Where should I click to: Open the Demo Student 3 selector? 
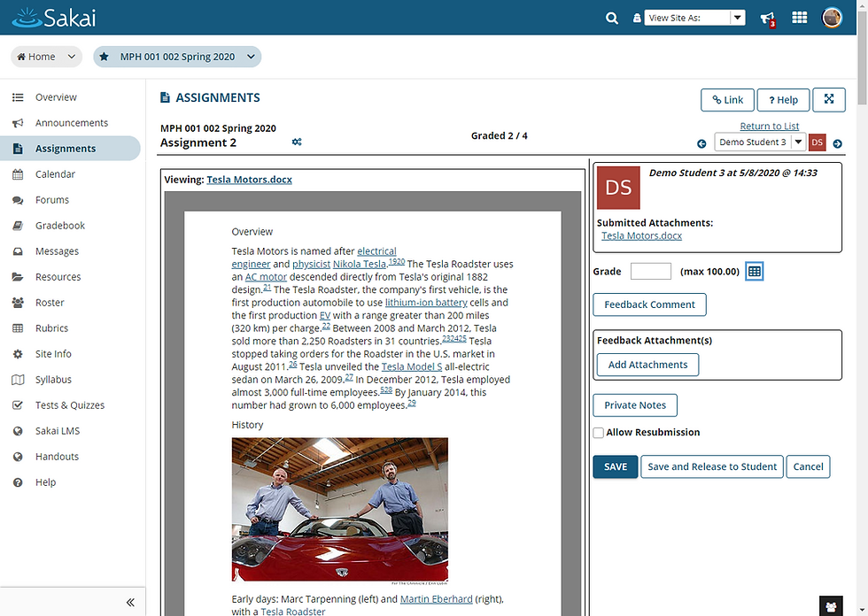click(760, 142)
